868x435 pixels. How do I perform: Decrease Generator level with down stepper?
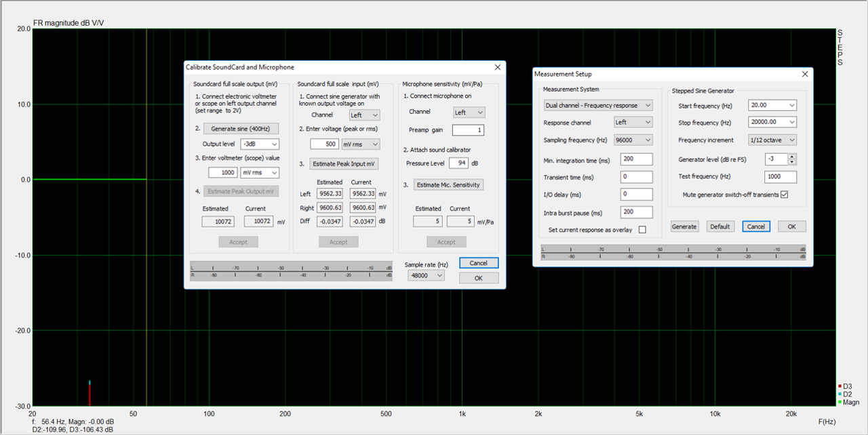pos(792,162)
